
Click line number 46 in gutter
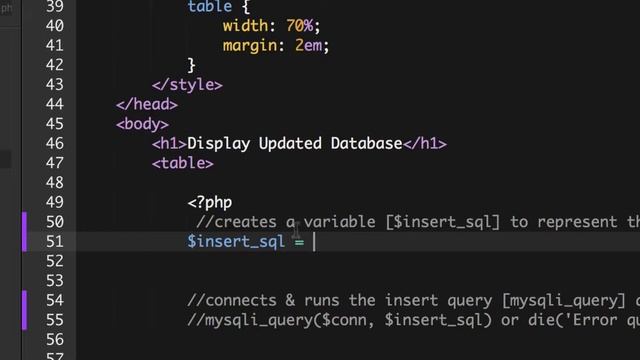pyautogui.click(x=55, y=143)
